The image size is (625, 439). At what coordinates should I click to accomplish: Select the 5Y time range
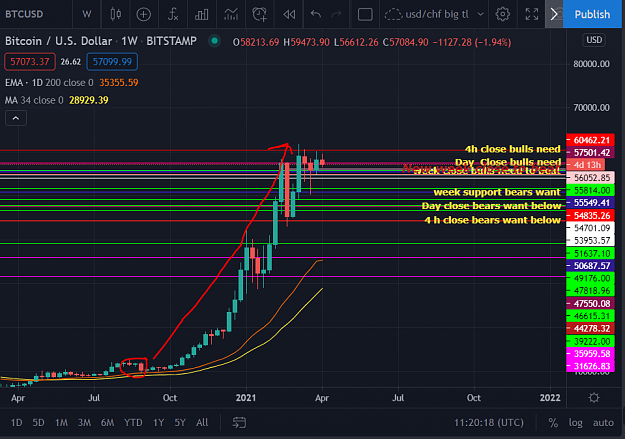(x=180, y=423)
